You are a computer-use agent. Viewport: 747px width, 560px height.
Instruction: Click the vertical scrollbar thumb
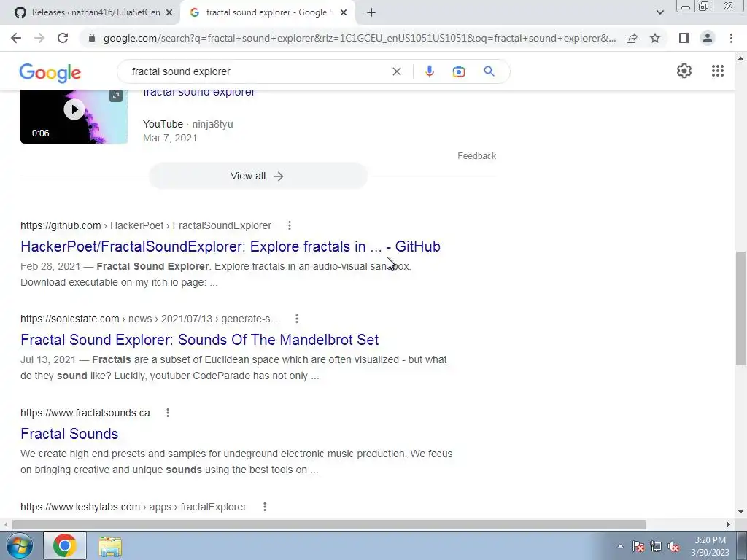click(740, 308)
